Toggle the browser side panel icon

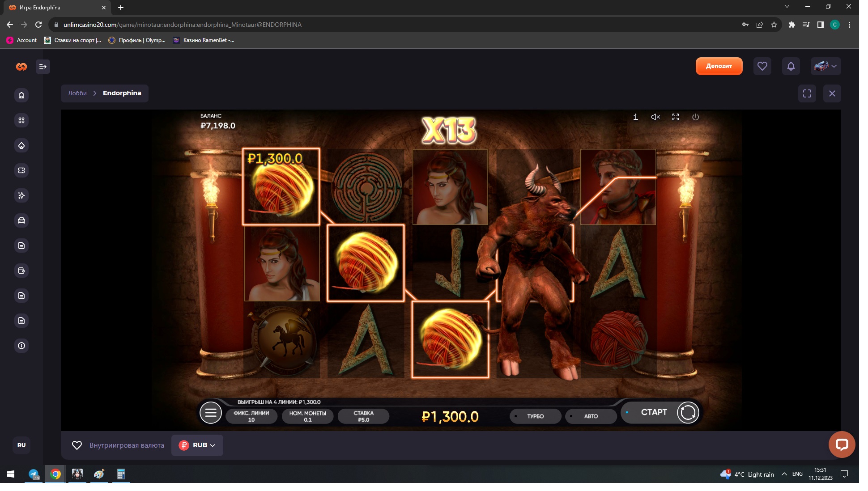(x=821, y=25)
